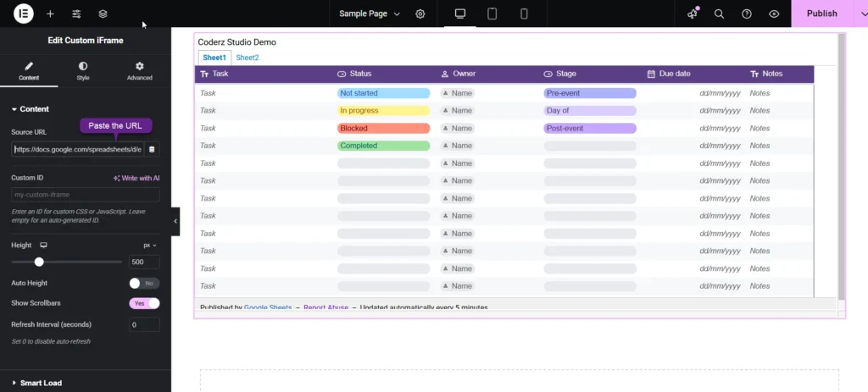Open Publish options dropdown arrow
The image size is (868, 392).
coord(865,14)
